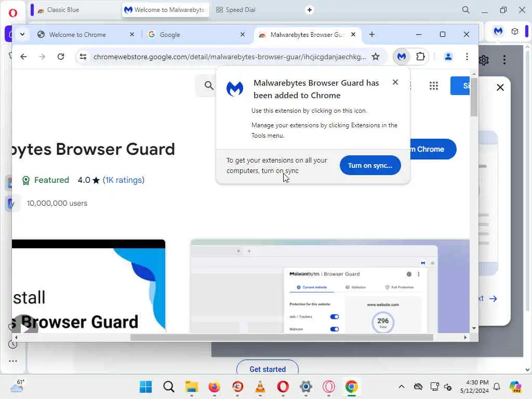Open Chrome tab search dropdown arrow
The image size is (532, 399).
point(22,34)
